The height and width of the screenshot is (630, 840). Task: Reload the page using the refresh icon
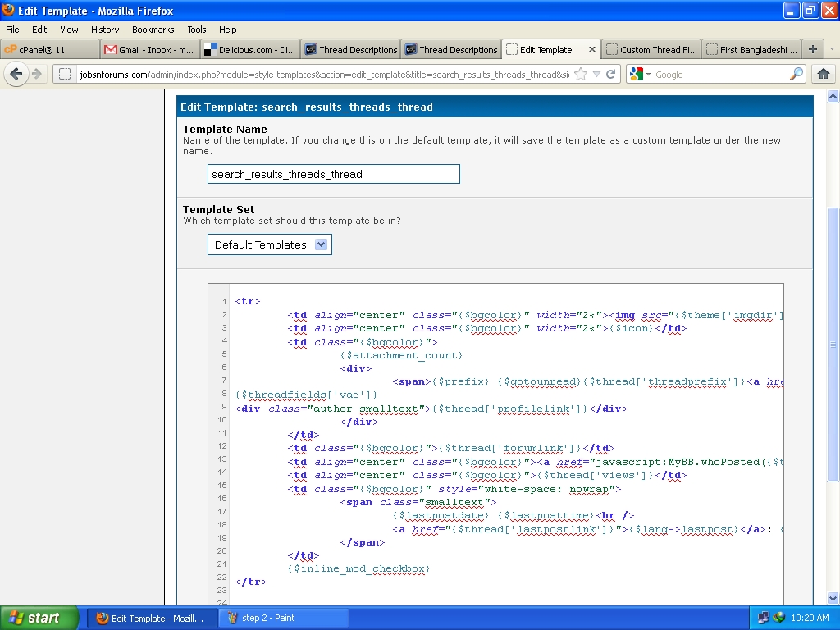[610, 75]
